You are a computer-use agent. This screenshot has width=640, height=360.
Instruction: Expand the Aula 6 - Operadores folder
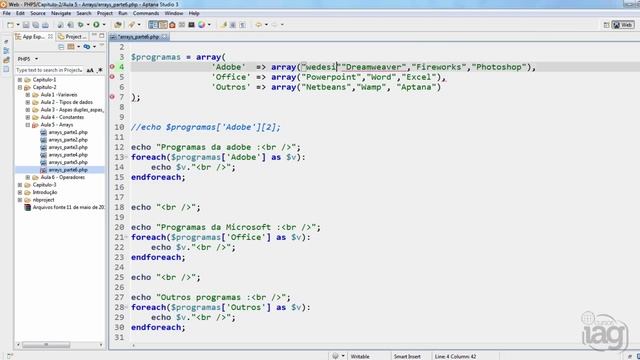(x=28, y=177)
